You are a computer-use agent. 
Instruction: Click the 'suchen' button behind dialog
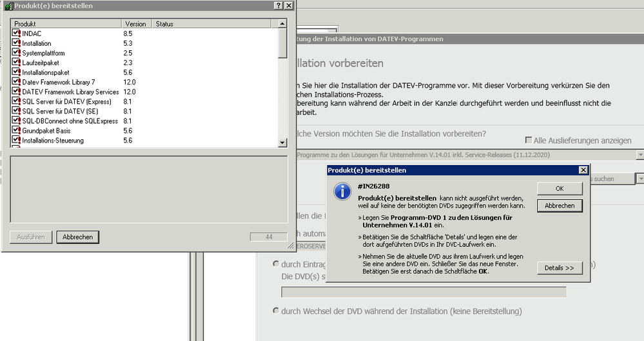tap(612, 179)
